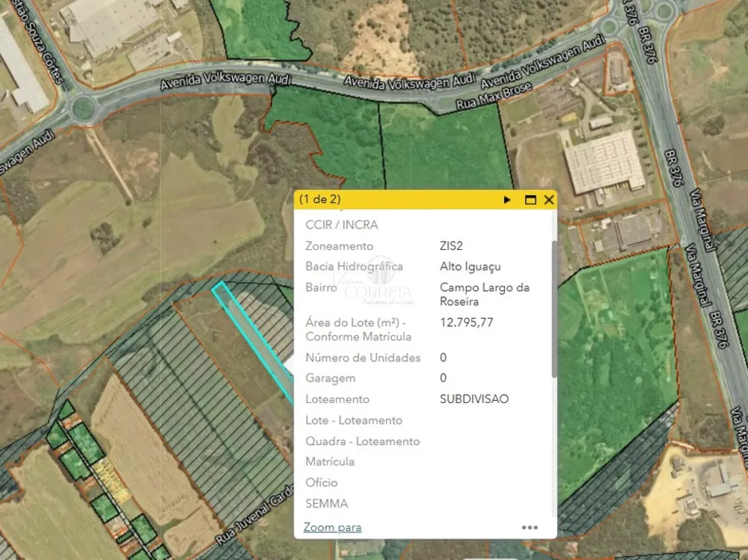Screen dimensions: 748x560
Task: Click the 'Zoom para' link
Action: [333, 528]
